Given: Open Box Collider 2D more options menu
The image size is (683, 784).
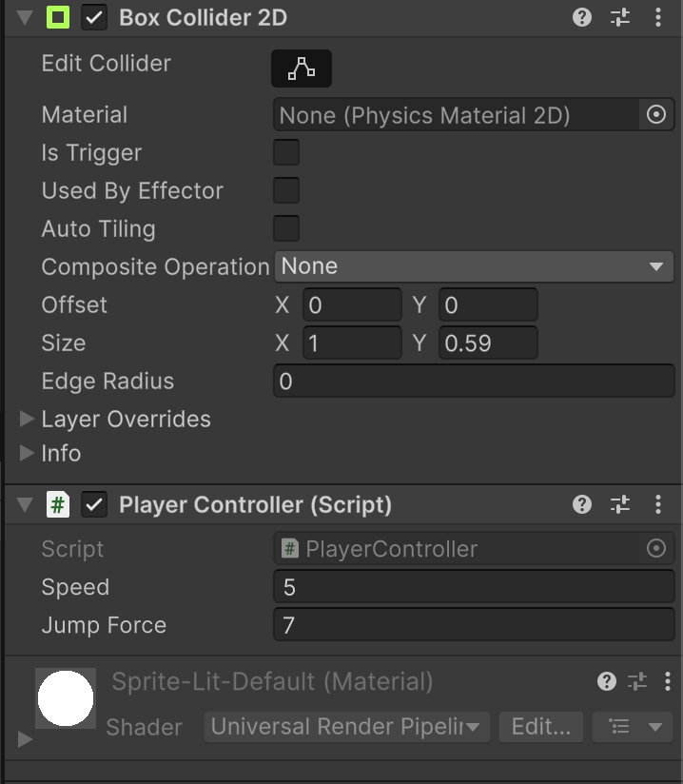Looking at the screenshot, I should (x=658, y=17).
